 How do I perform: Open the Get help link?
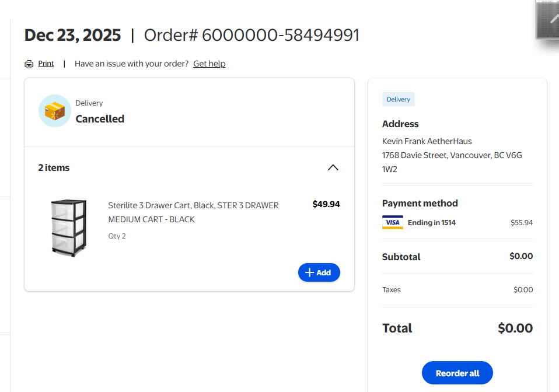209,64
